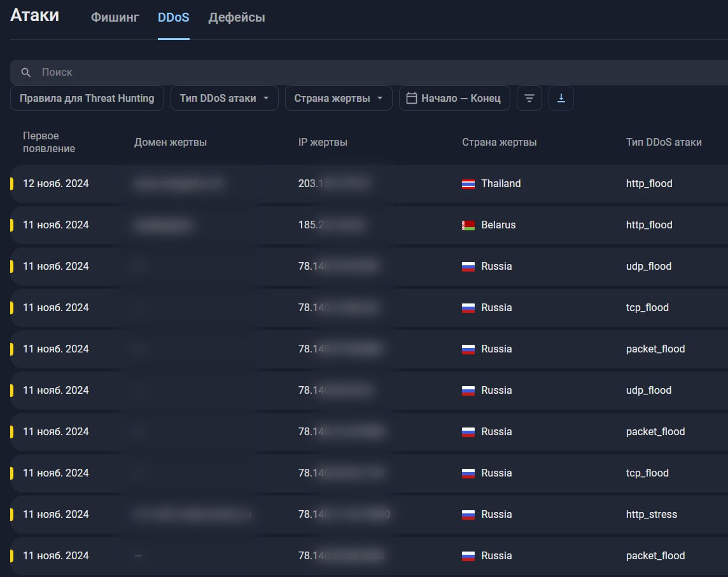
Task: Switch to the Дефейсы tab
Action: click(237, 18)
